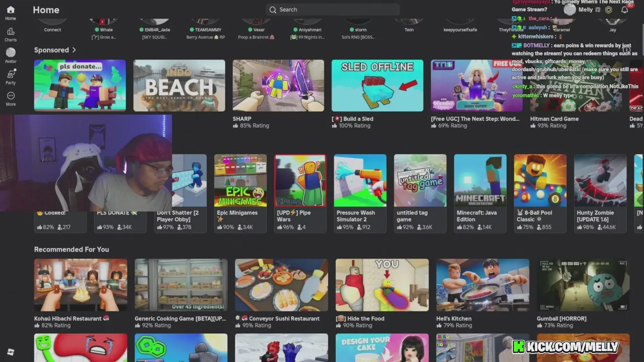Open the Hunty Zombie game thumbnail
Viewport: 644px width, 362px height.
tap(600, 180)
